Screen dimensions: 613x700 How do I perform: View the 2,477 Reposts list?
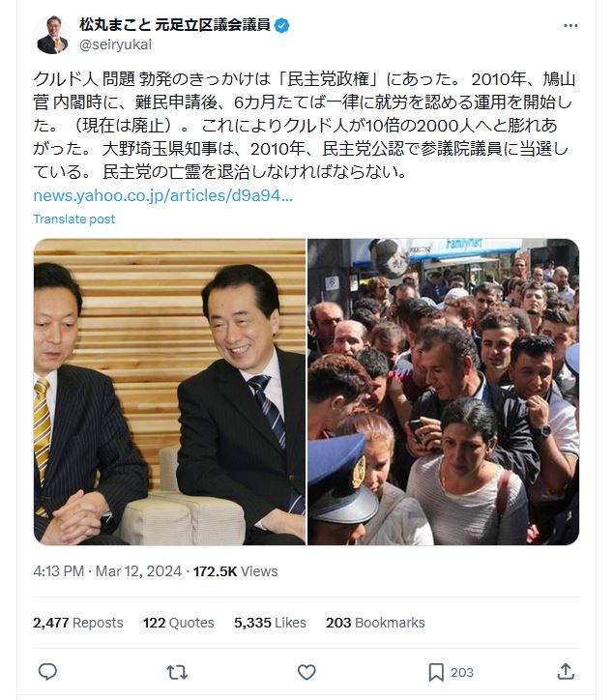(x=78, y=623)
